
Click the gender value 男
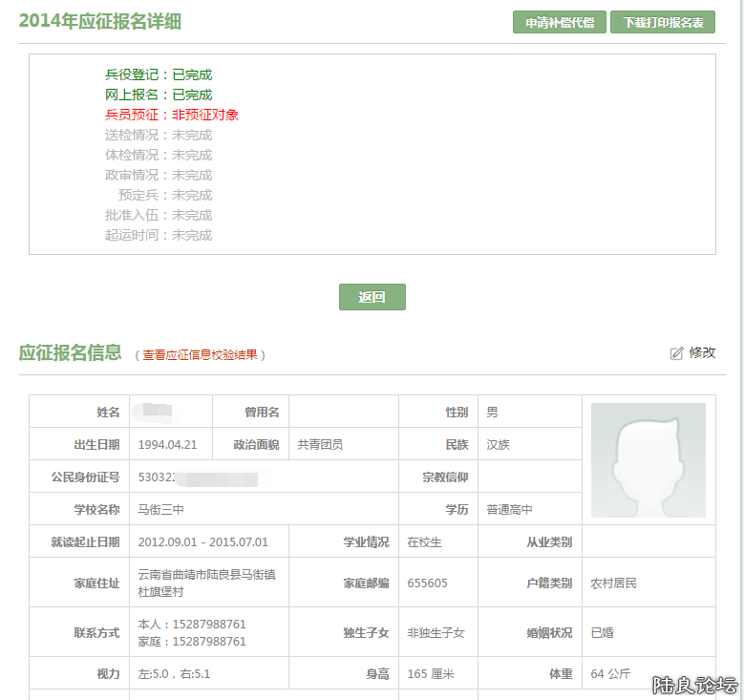pos(493,412)
